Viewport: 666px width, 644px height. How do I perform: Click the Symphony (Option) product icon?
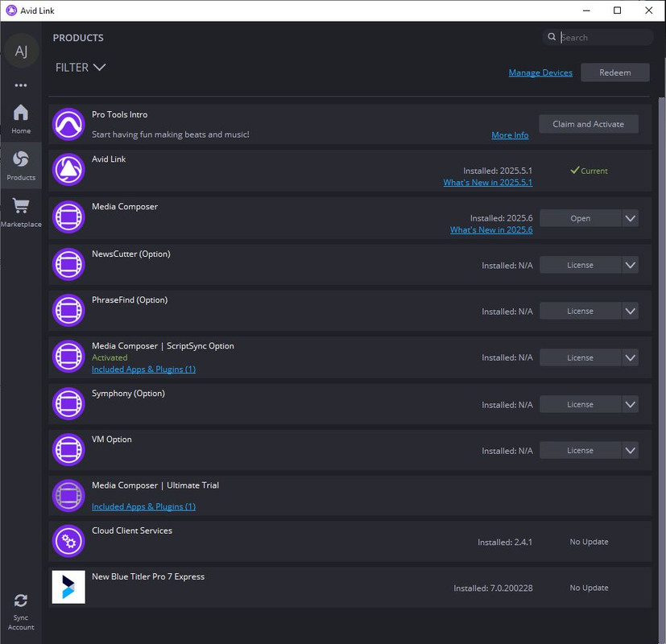pos(68,404)
